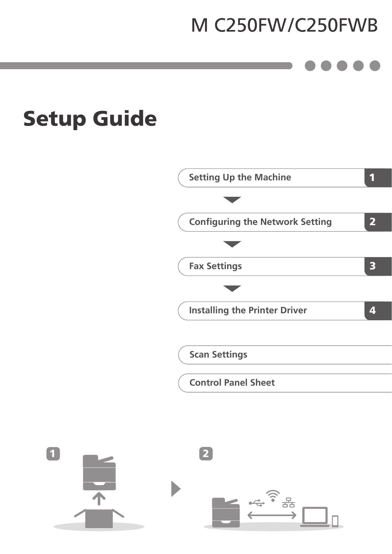
Task: Click the step 2 badge above the network diagram
Action: pos(206,454)
